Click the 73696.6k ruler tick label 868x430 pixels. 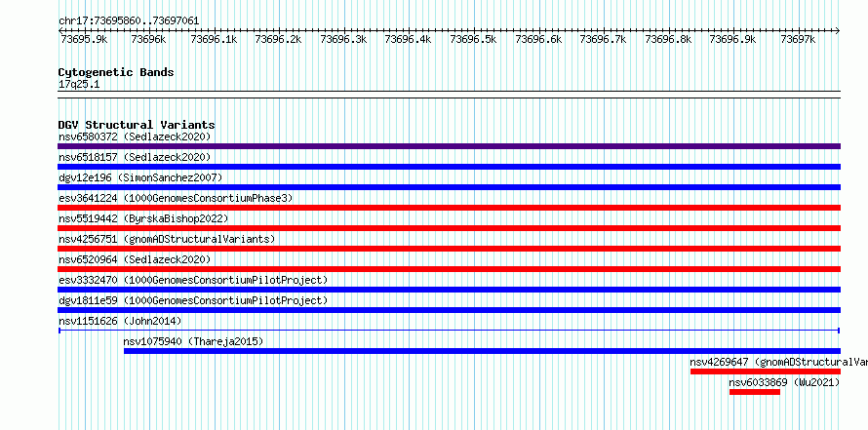tap(538, 39)
